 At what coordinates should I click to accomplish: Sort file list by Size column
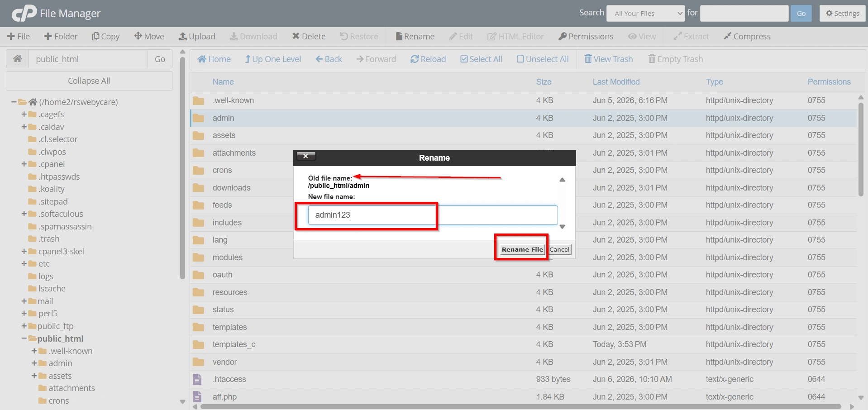pyautogui.click(x=544, y=82)
